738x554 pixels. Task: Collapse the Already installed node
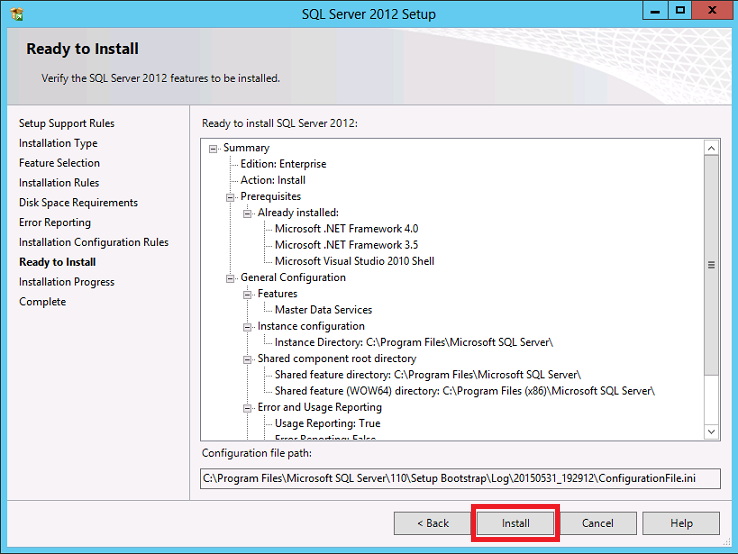[247, 214]
